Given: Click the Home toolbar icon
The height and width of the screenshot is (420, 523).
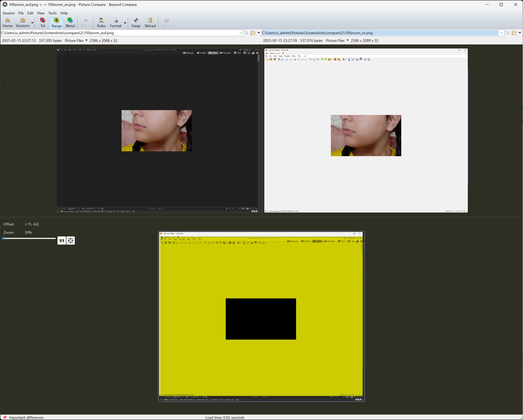Looking at the screenshot, I should click(x=7, y=23).
